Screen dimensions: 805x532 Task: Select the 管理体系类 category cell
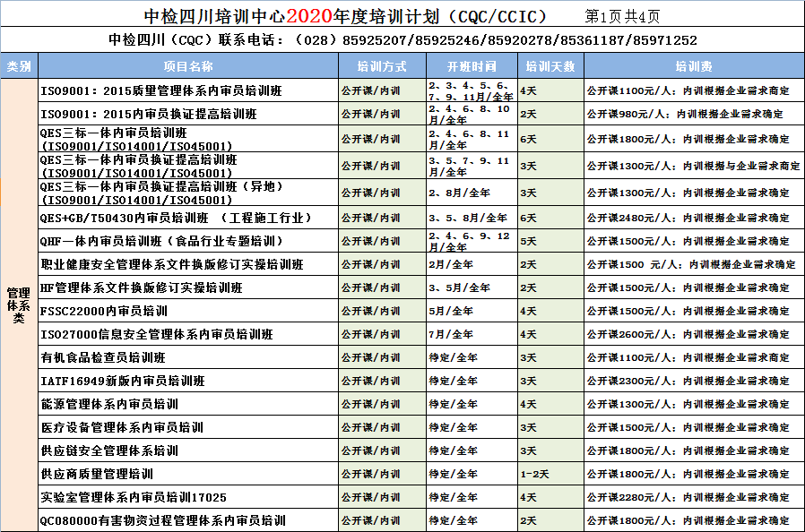coord(19,305)
